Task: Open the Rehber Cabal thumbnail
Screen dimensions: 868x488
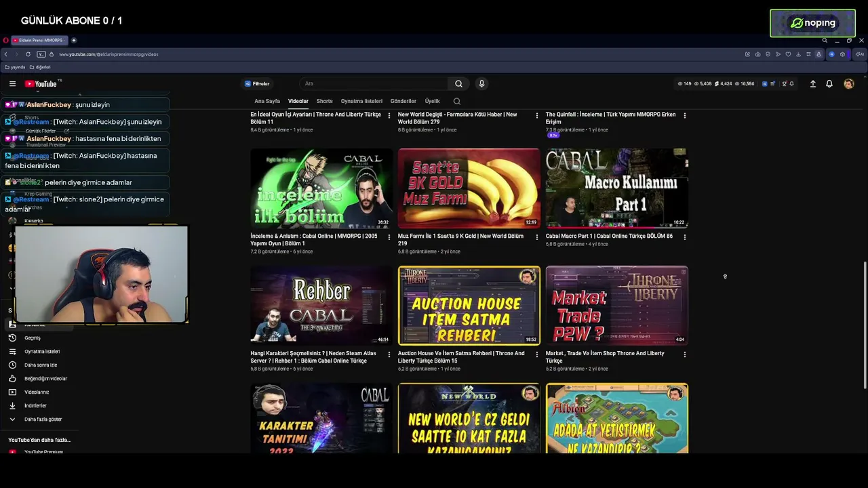Action: [321, 306]
